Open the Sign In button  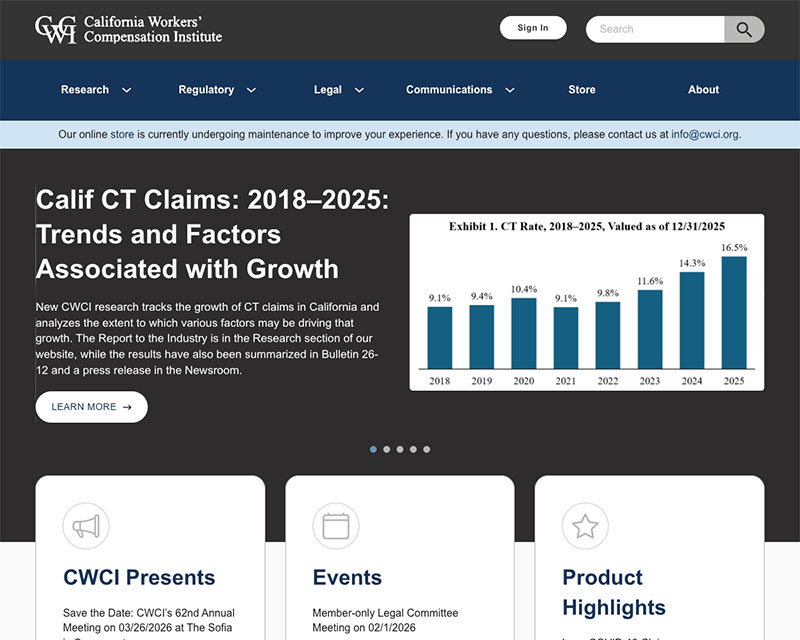[533, 28]
